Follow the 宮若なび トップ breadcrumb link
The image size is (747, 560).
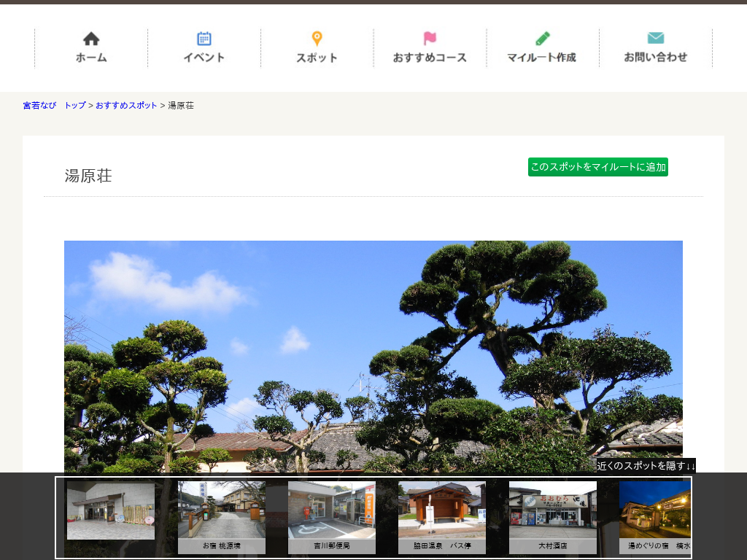pyautogui.click(x=54, y=106)
